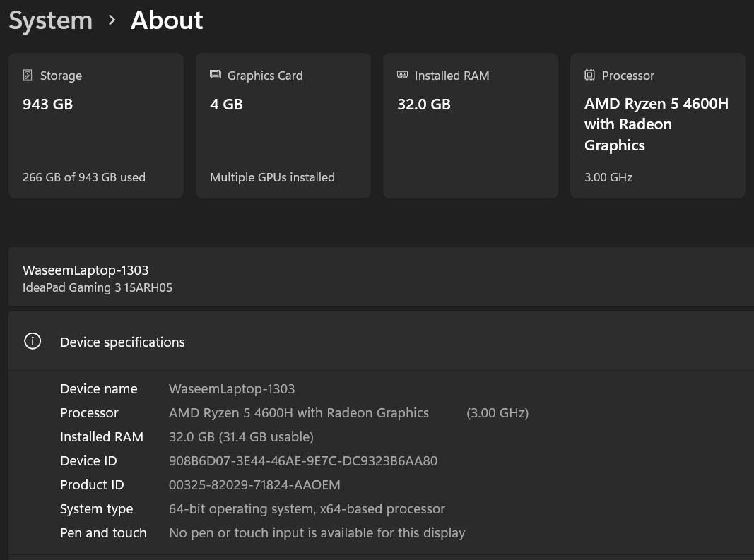Screen dimensions: 754x560
Task: Click the Storage drive icon
Action: point(28,76)
